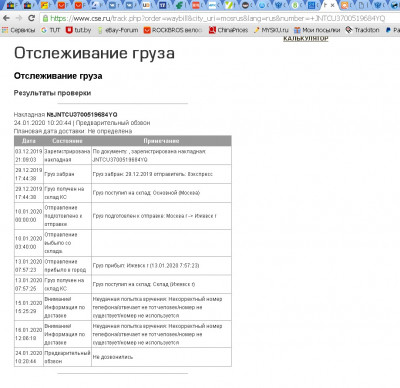The image size is (400, 388).
Task: Open the eBay-Forum bookmark
Action: pos(118,30)
